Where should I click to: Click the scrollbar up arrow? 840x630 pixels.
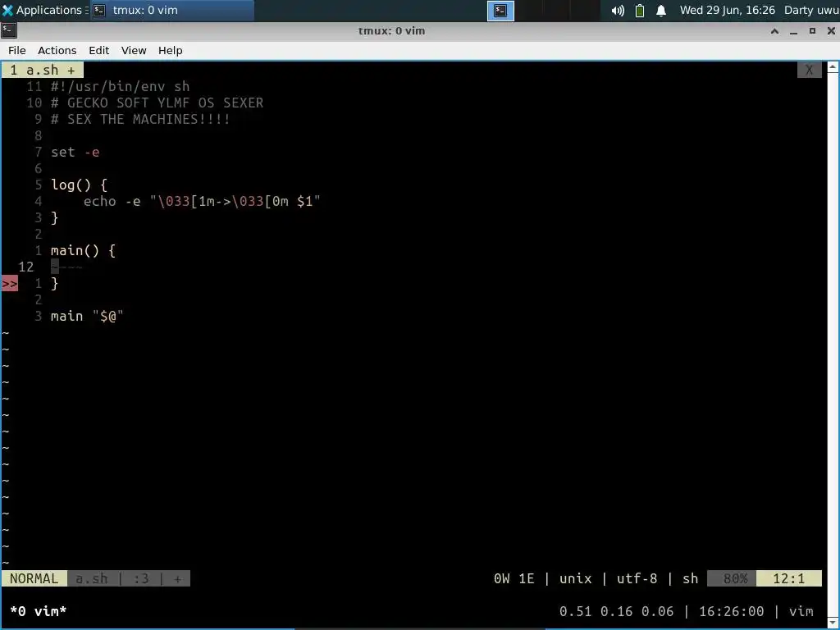[x=833, y=67]
